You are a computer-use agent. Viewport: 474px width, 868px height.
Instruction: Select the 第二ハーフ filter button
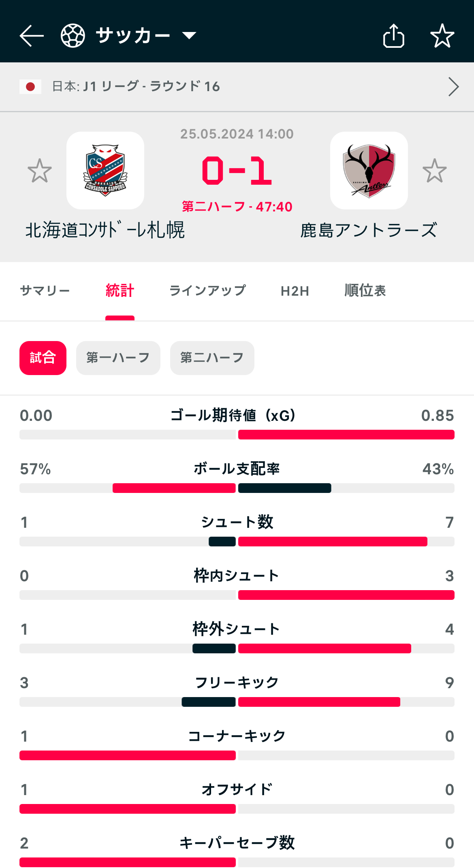point(212,358)
